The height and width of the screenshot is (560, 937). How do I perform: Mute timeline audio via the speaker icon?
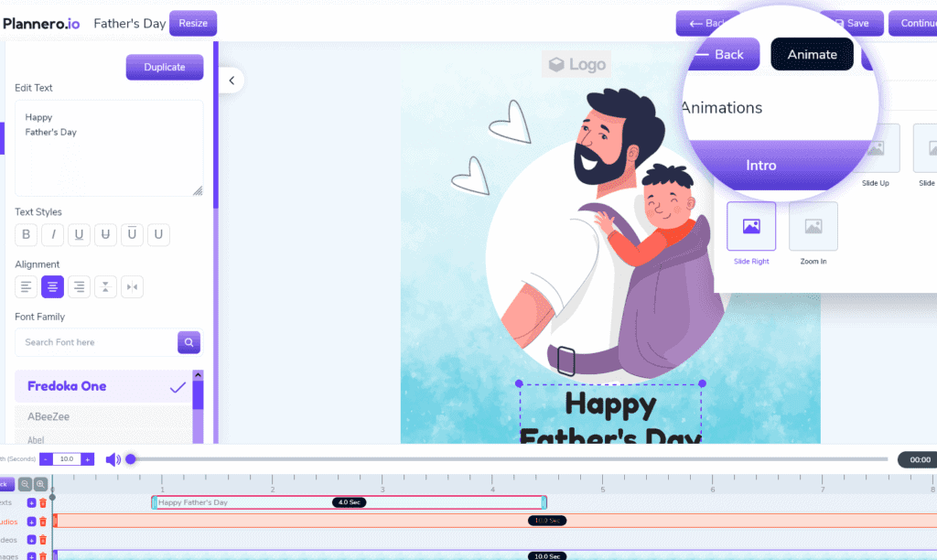[113, 459]
